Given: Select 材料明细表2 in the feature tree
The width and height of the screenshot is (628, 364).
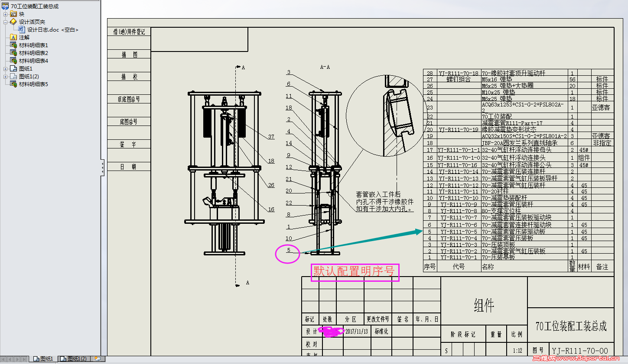Looking at the screenshot, I should coord(33,53).
